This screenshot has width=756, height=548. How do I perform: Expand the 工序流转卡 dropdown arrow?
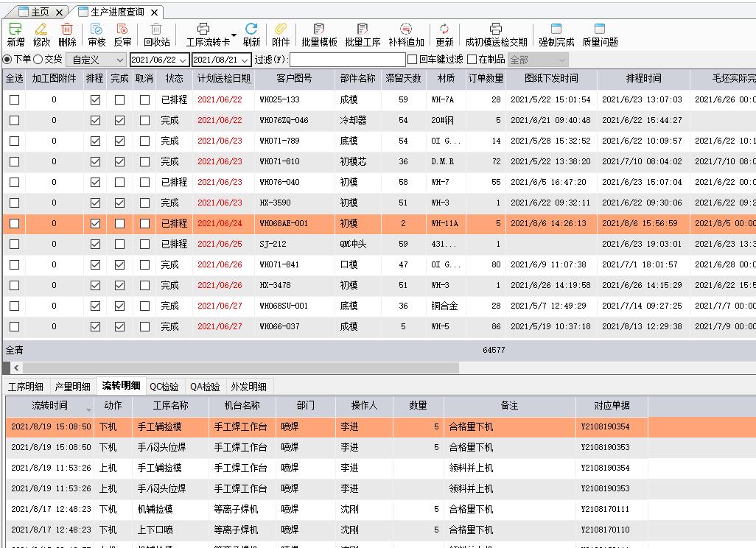[x=234, y=35]
